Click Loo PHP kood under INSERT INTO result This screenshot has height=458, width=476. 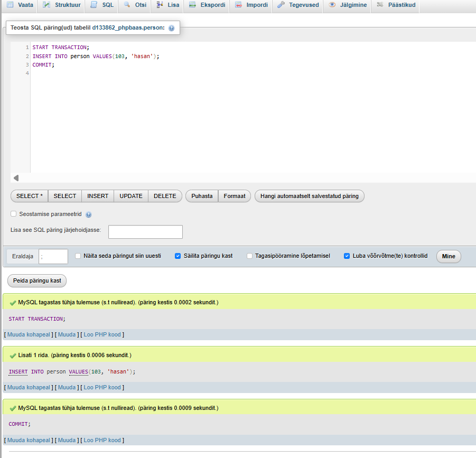[102, 387]
